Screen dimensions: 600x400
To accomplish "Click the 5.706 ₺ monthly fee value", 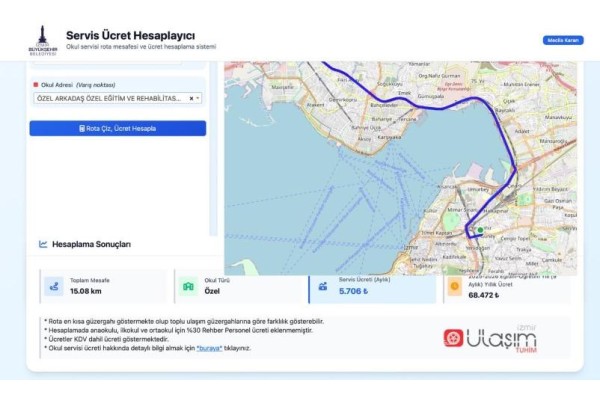I will point(353,291).
